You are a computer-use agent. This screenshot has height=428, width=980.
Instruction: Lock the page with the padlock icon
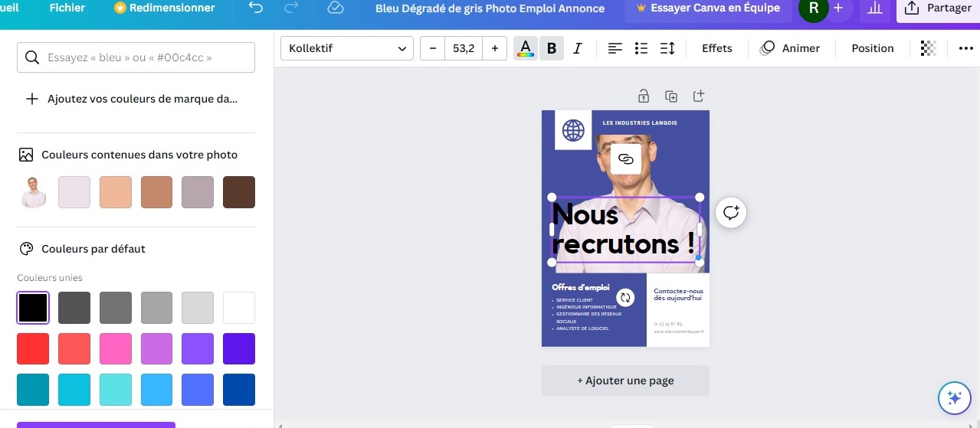click(644, 96)
